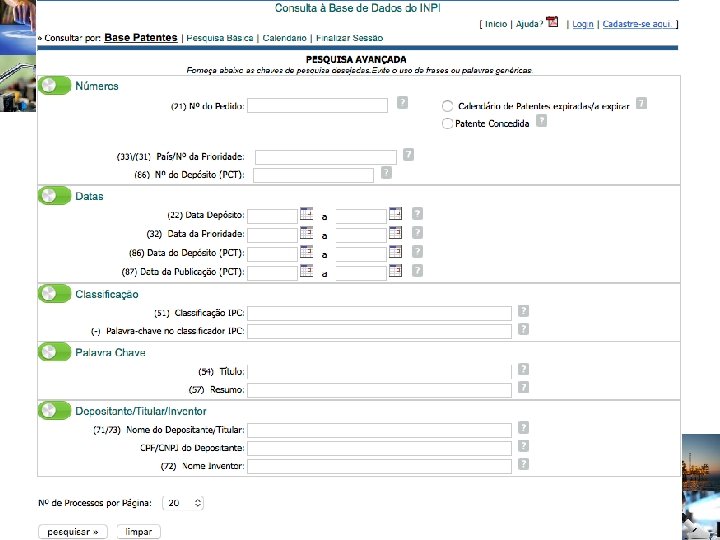Toggle the Datas section switch
720x540 pixels.
coord(54,196)
